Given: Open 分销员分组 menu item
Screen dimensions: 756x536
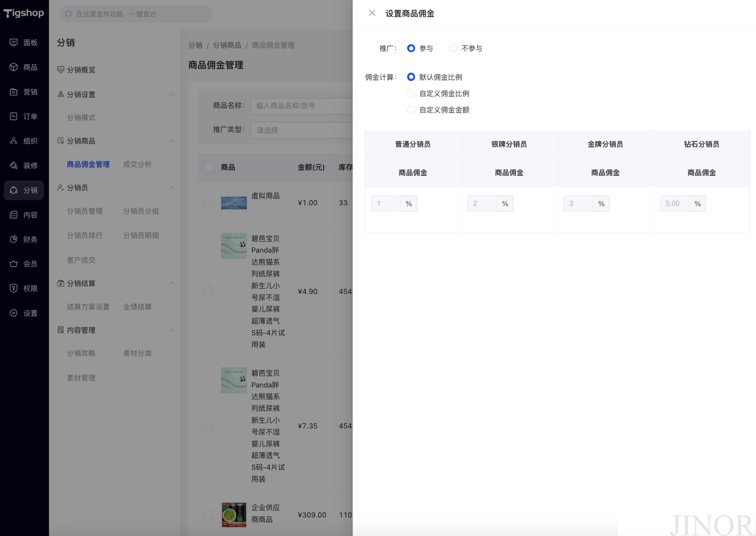Looking at the screenshot, I should pyautogui.click(x=141, y=211).
